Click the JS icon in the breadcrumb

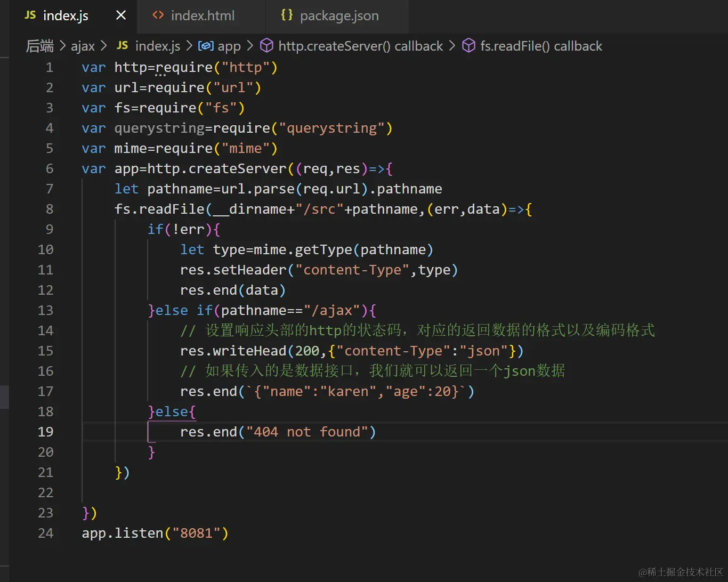[123, 46]
